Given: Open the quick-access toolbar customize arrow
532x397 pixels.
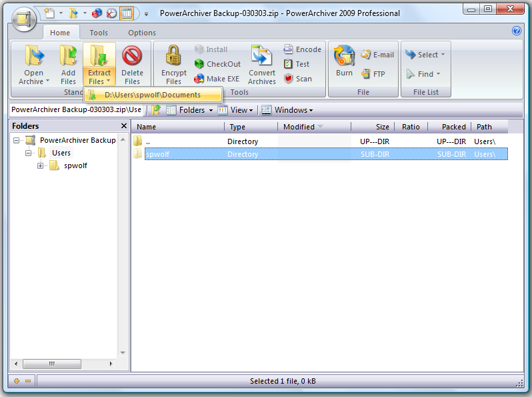Looking at the screenshot, I should [146, 14].
